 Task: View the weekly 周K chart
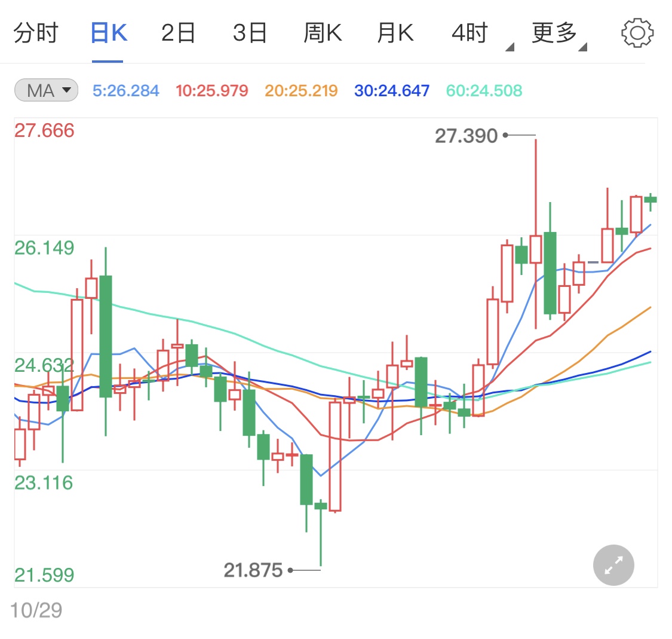[x=323, y=33]
